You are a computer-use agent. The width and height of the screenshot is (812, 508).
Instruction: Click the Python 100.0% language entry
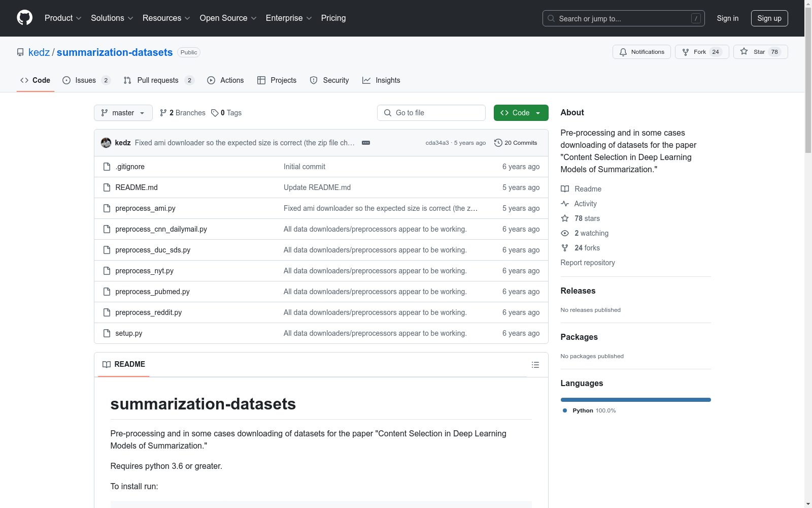[589, 410]
